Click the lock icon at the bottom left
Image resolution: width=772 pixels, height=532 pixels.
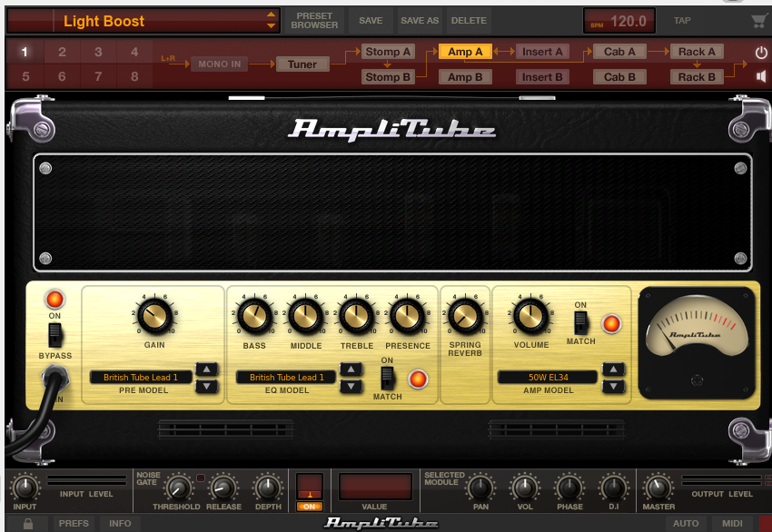[28, 524]
